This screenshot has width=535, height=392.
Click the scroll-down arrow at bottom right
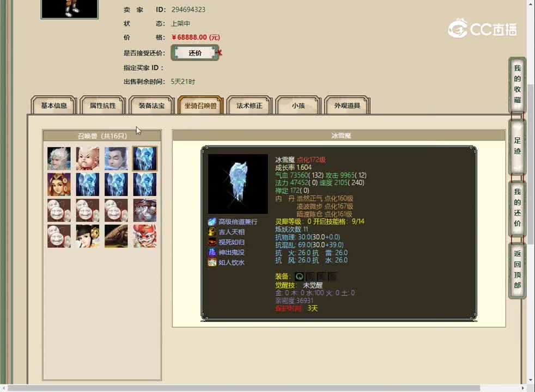pyautogui.click(x=530, y=379)
